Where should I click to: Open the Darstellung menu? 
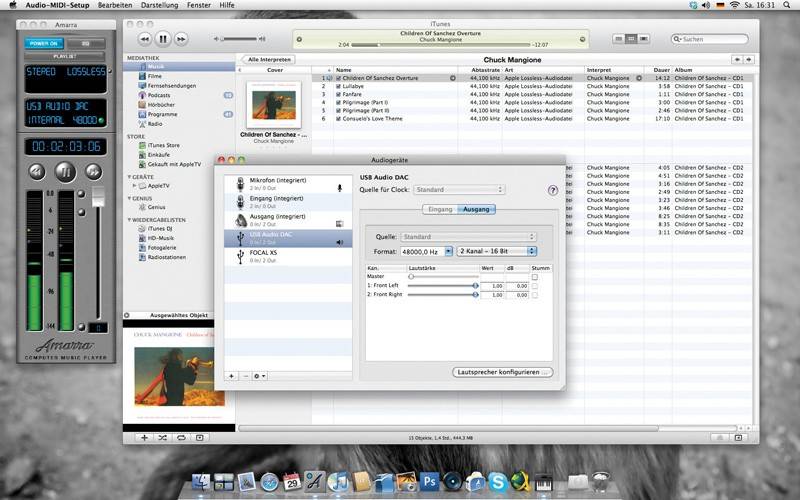pyautogui.click(x=159, y=5)
